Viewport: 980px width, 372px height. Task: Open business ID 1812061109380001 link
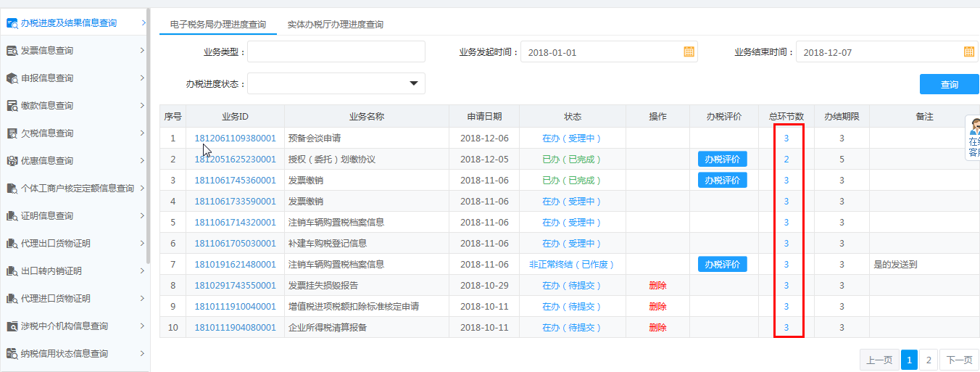(235, 139)
